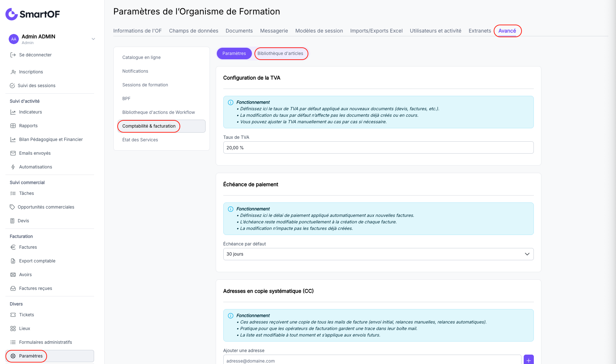The height and width of the screenshot is (364, 616).
Task: Open the Imports/Exports Excel tab
Action: pos(376,31)
